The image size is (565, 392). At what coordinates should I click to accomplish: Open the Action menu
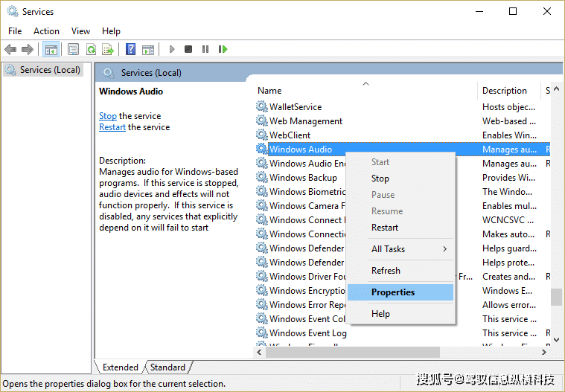click(46, 31)
